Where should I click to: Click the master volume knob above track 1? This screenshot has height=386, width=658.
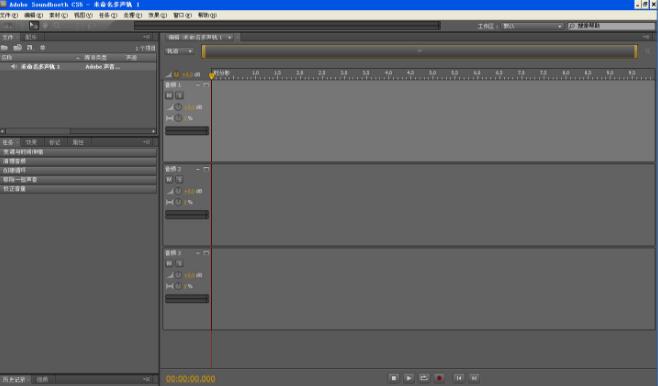tap(176, 75)
